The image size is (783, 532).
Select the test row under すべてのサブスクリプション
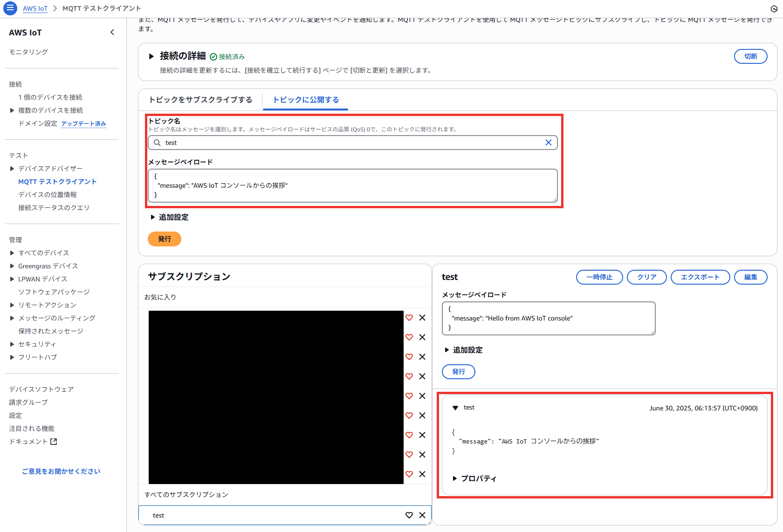point(285,515)
